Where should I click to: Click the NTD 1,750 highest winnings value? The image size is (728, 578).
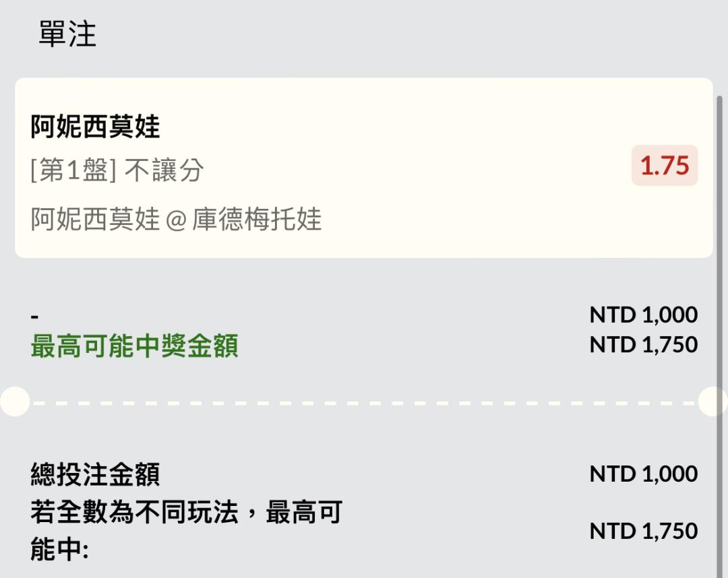tap(644, 345)
